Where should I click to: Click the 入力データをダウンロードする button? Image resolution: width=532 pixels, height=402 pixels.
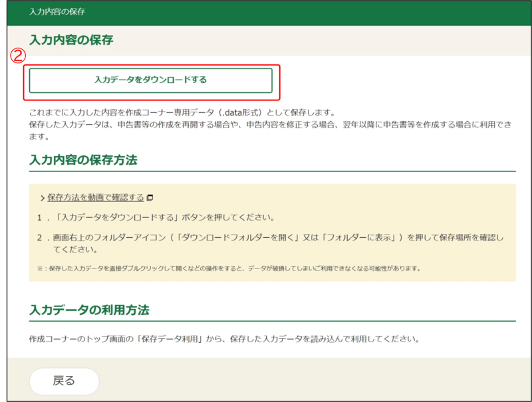pos(150,80)
